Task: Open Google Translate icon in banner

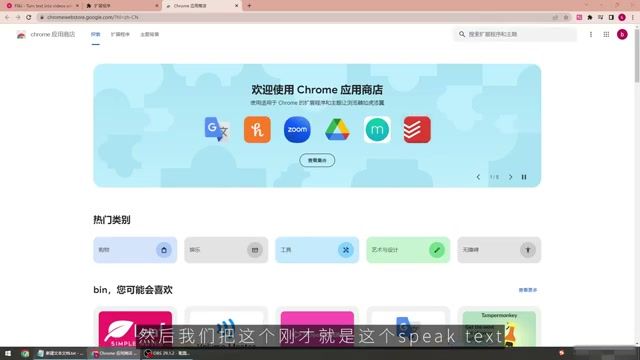Action: click(x=217, y=129)
